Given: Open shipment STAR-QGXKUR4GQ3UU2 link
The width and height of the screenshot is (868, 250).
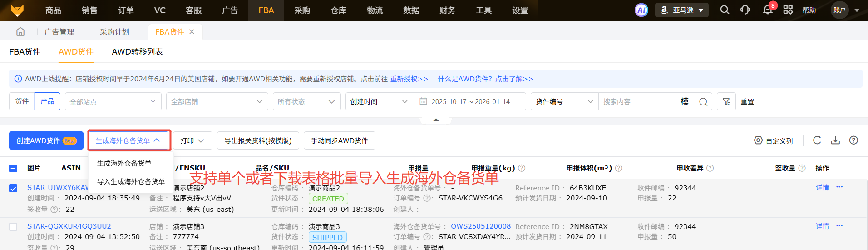Looking at the screenshot, I should [69, 226].
